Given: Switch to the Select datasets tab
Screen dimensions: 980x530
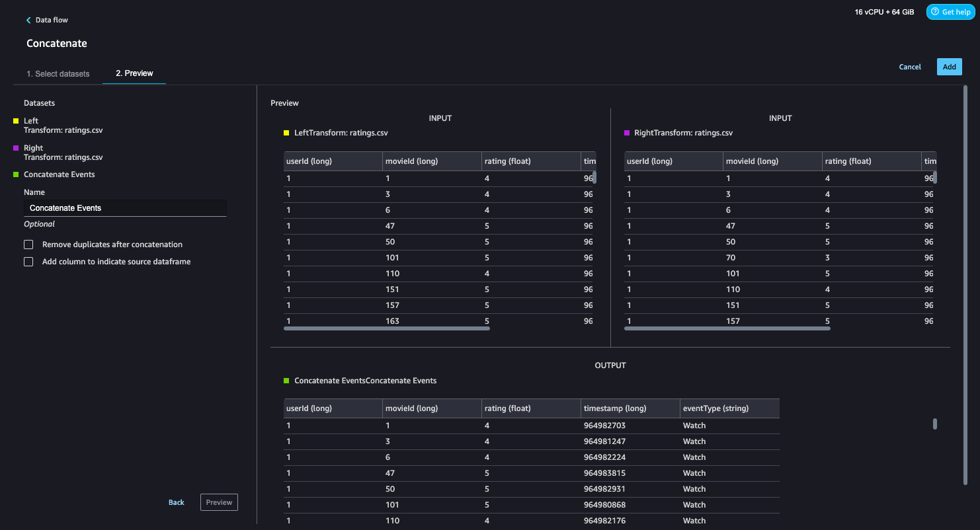Looking at the screenshot, I should click(x=58, y=74).
